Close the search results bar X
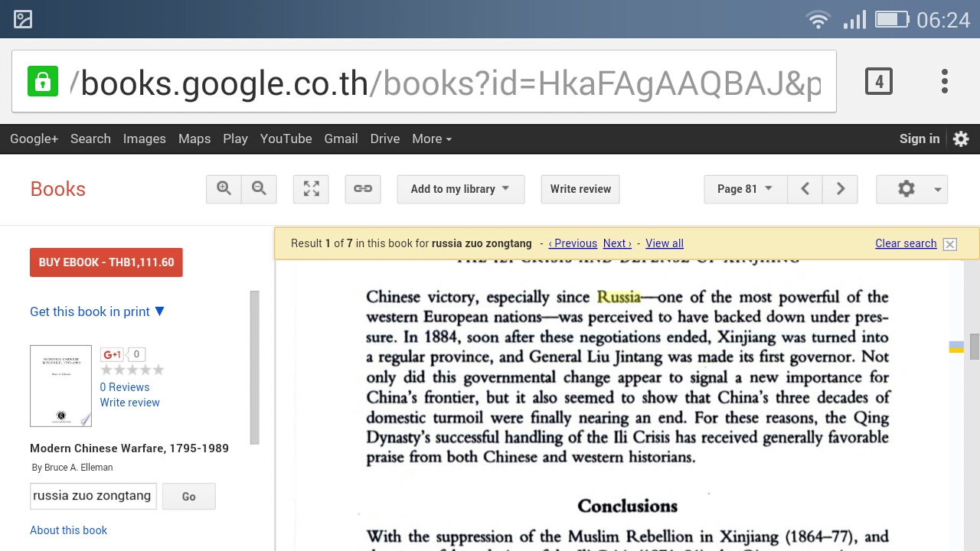This screenshot has width=980, height=551. click(949, 244)
